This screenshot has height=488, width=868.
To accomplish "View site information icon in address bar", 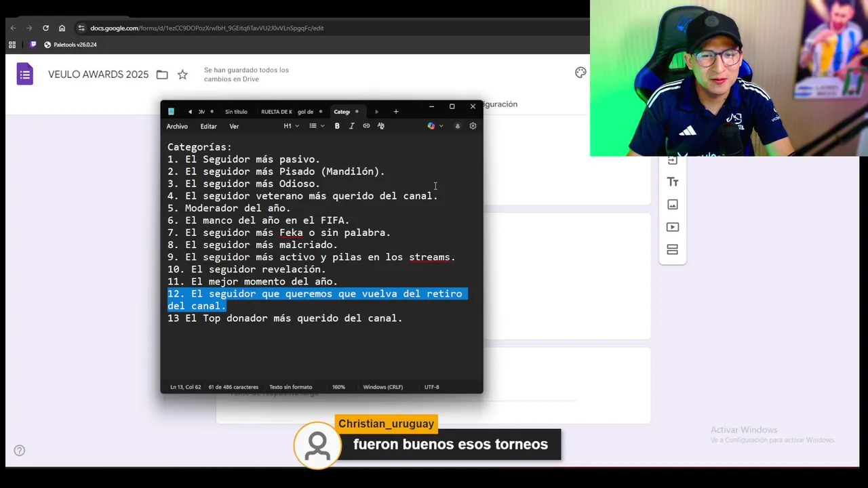I will [x=81, y=28].
